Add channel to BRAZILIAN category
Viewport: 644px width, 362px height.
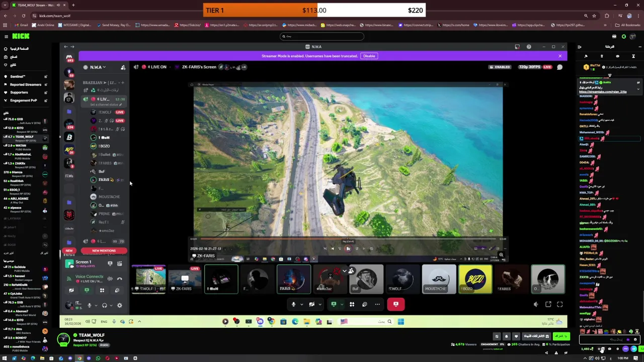pyautogui.click(x=122, y=82)
